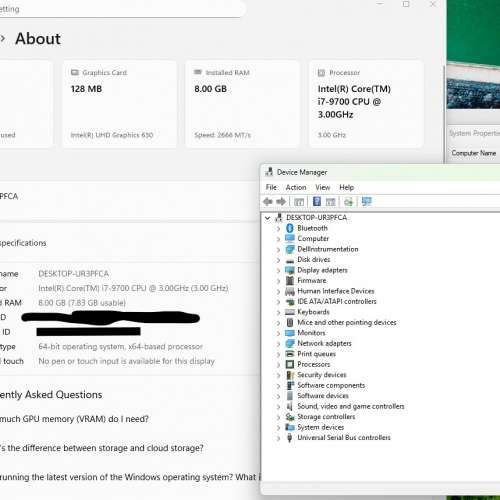Click the blue Help question-mark toolbar icon
The image size is (500, 500).
(x=317, y=201)
